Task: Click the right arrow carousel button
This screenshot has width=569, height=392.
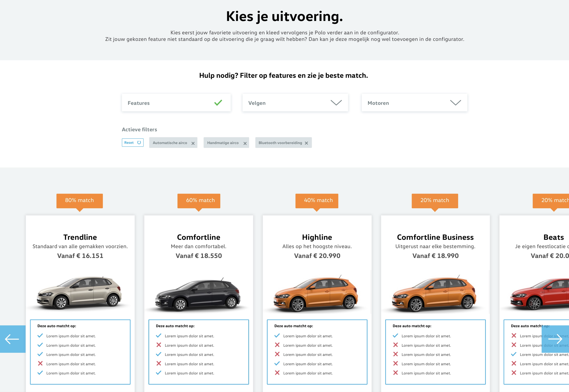Action: 555,339
